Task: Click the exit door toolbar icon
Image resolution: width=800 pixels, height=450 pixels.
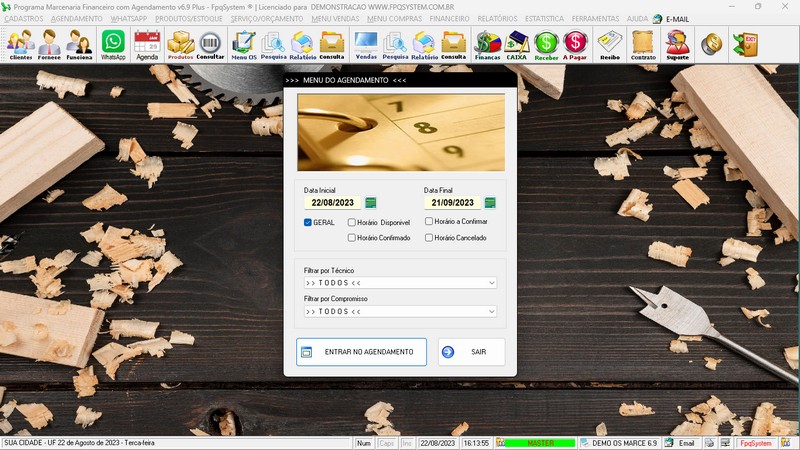Action: tap(745, 44)
